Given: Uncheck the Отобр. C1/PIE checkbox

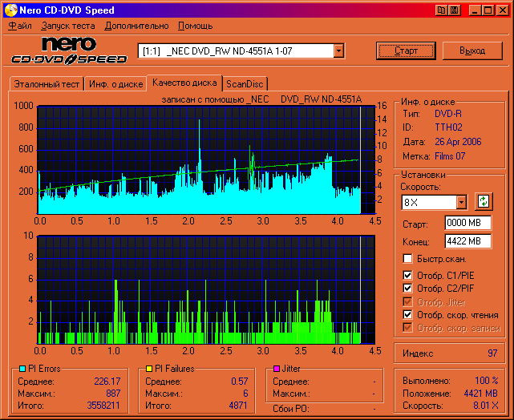Looking at the screenshot, I should 407,275.
